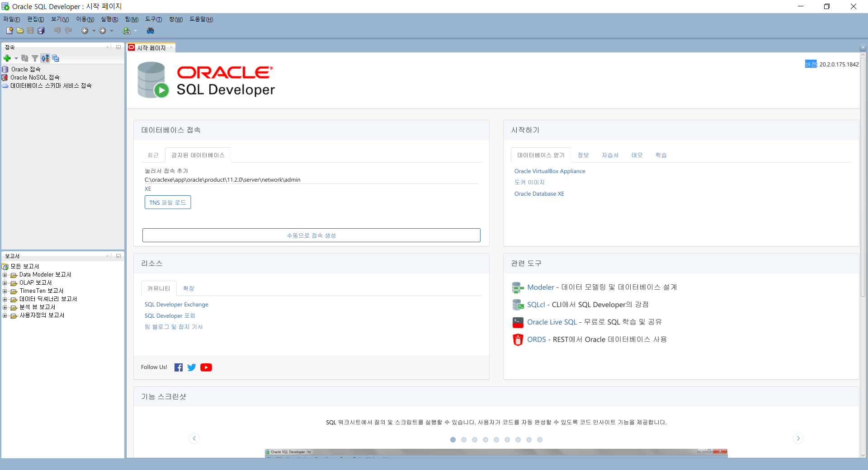The width and height of the screenshot is (868, 470).
Task: Click the connections filter funnel icon
Action: pyautogui.click(x=35, y=58)
